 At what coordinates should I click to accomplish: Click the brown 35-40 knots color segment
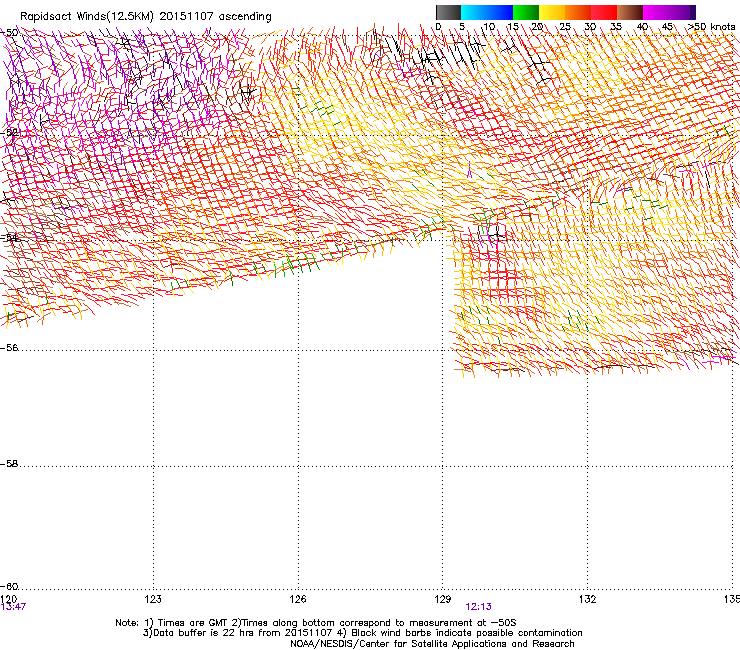[x=630, y=12]
